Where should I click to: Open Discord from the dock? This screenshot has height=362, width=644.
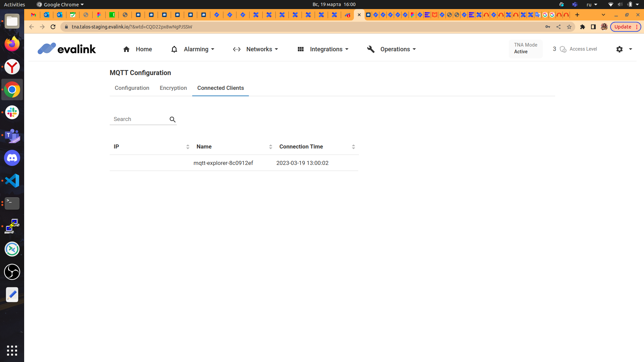coord(12,158)
